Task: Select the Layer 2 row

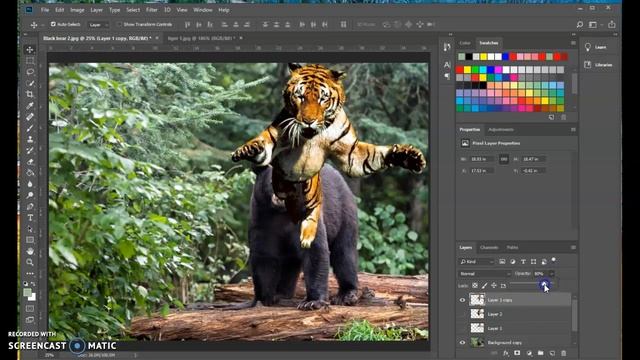Action: click(514, 314)
